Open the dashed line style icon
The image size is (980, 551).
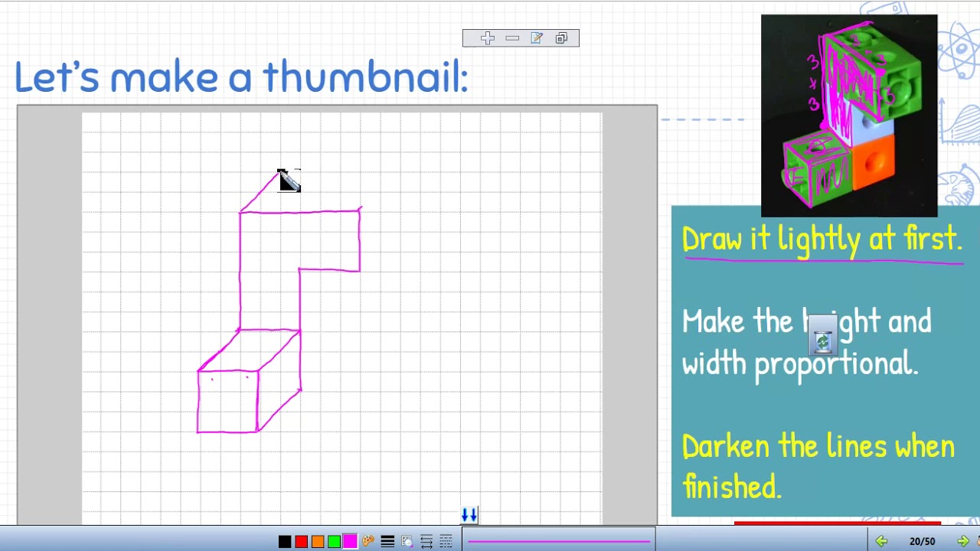[x=446, y=542]
